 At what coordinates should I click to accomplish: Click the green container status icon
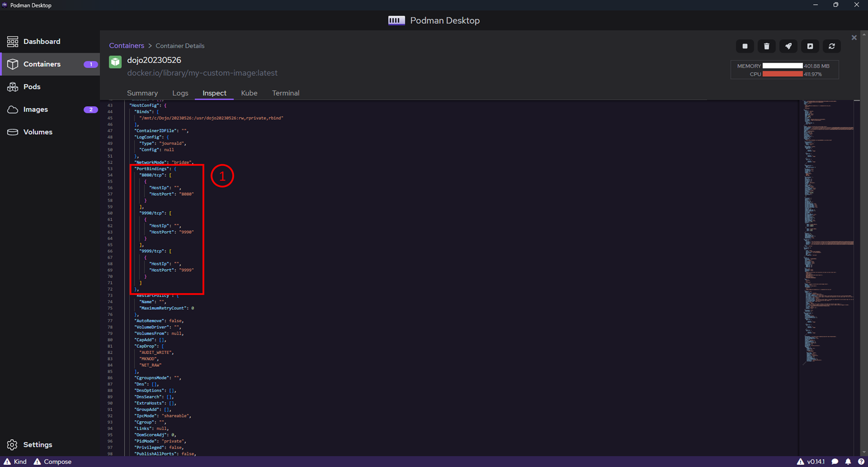pyautogui.click(x=115, y=62)
